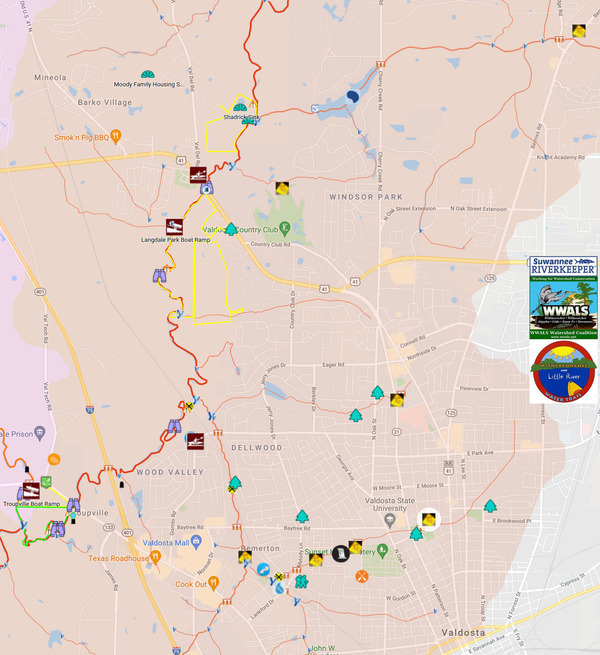This screenshot has height=655, width=600.
Task: Click the green marker beside Troupville Boat Ramp
Action: tap(46, 482)
